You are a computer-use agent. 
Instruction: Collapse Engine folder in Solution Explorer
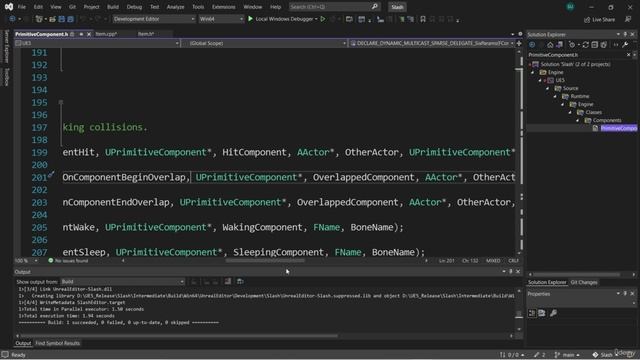(533, 72)
